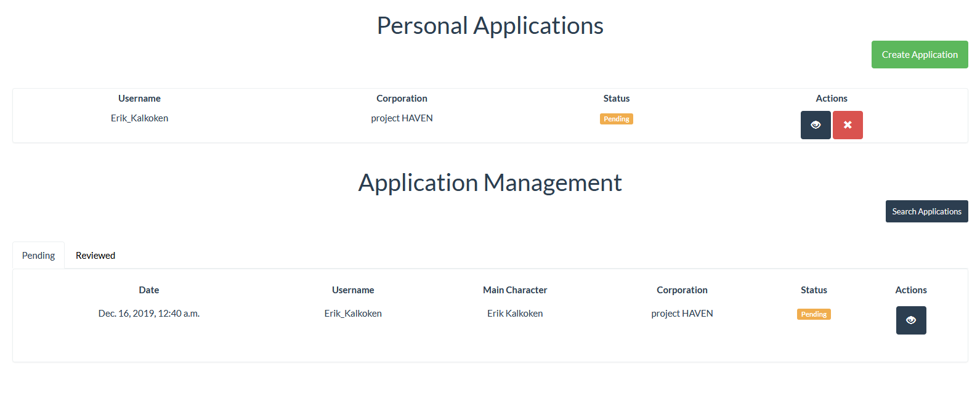This screenshot has width=980, height=406.
Task: Click the Date column header
Action: [x=149, y=290]
